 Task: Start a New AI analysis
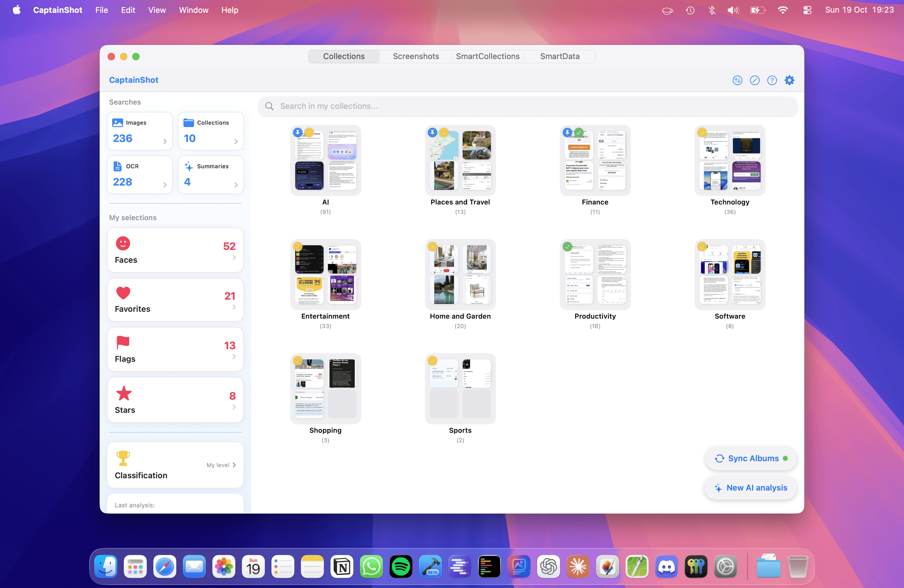[x=751, y=488]
